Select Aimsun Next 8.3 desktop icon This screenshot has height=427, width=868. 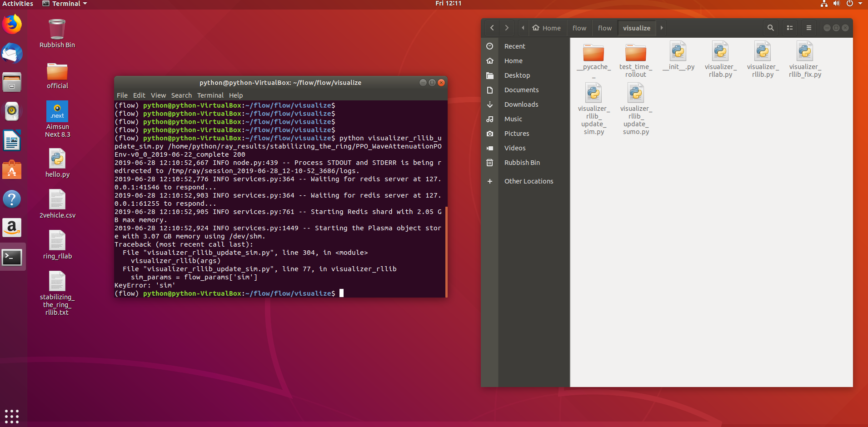pos(57,119)
